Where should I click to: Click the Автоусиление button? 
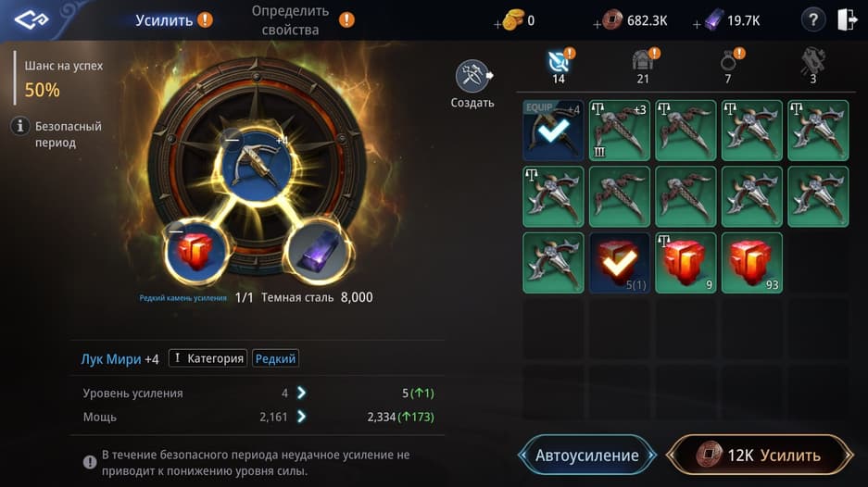click(587, 455)
